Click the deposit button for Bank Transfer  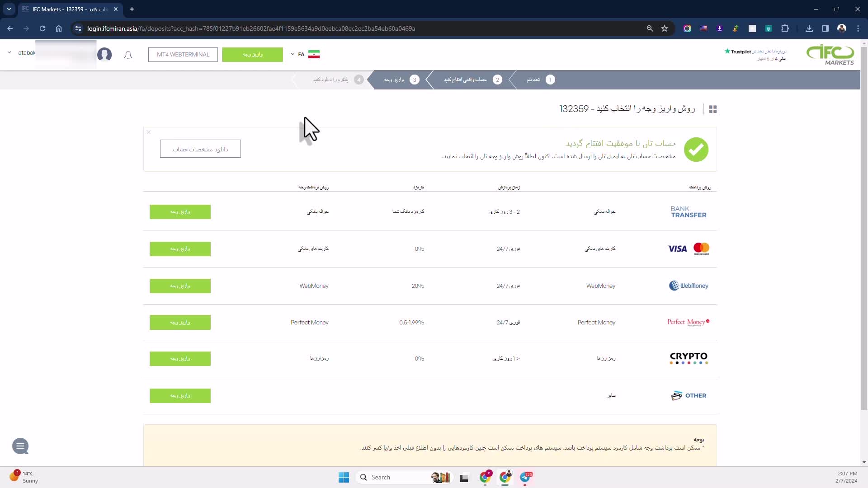point(180,212)
